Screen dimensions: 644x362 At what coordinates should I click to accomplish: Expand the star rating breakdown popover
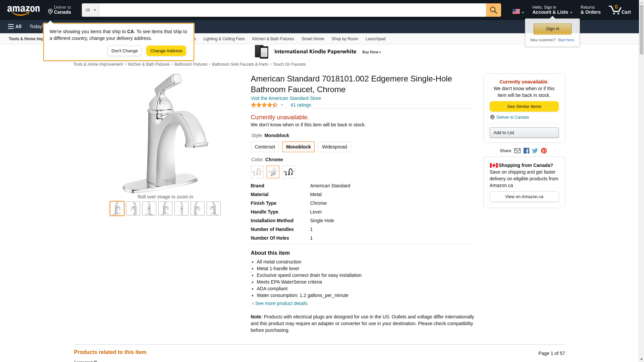tap(282, 105)
